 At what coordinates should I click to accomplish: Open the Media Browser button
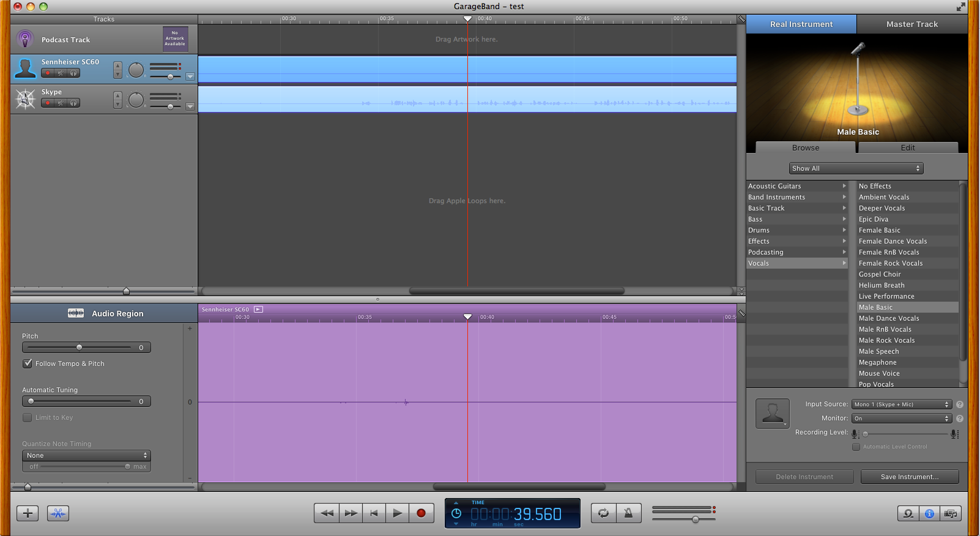951,513
